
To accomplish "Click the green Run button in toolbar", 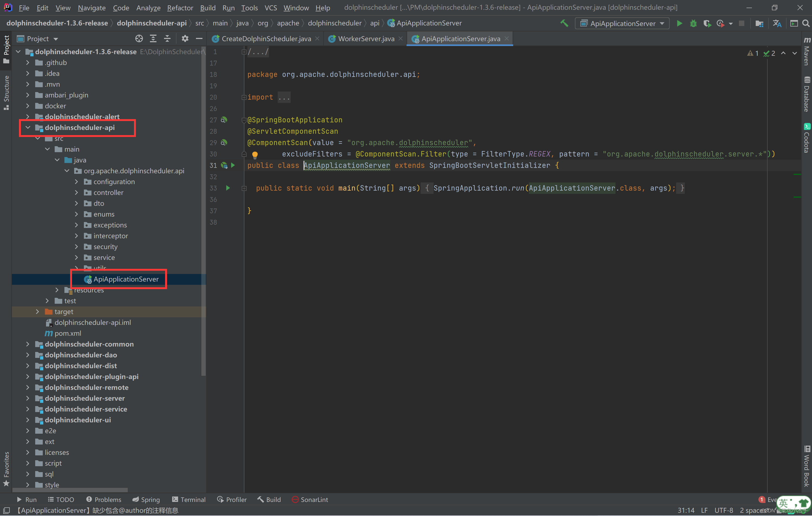I will (679, 23).
